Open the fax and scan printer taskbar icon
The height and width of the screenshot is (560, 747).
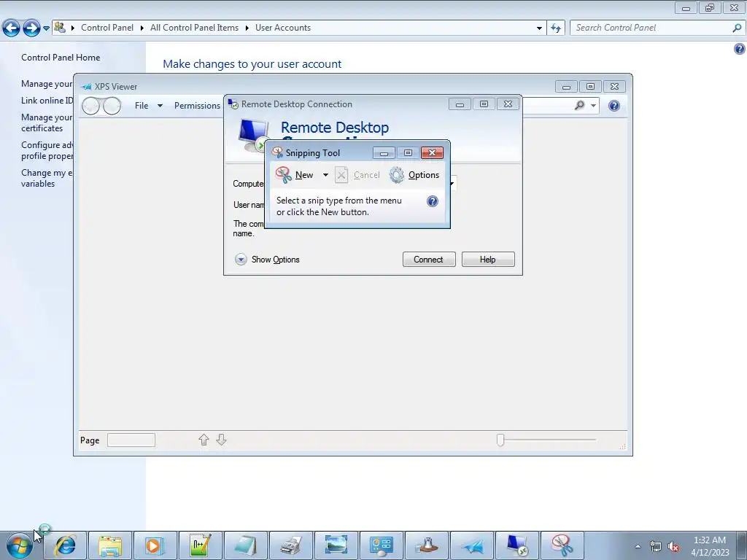click(290, 545)
